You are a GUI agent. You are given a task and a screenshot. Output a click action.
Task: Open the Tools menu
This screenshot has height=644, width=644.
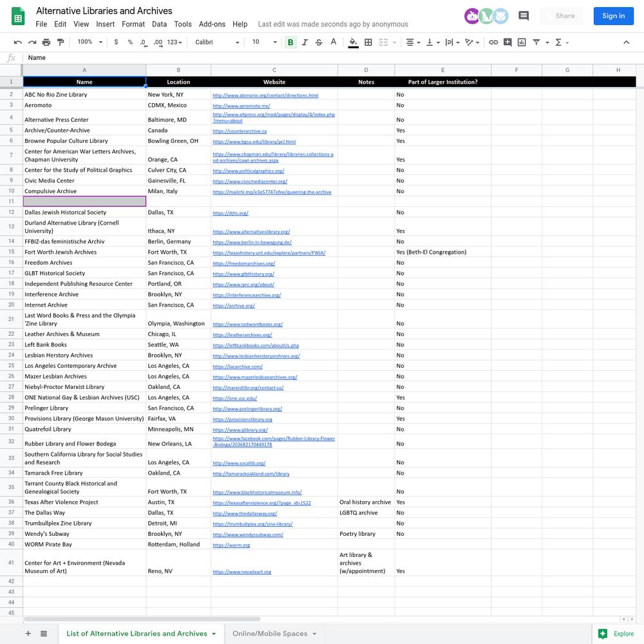(x=183, y=24)
